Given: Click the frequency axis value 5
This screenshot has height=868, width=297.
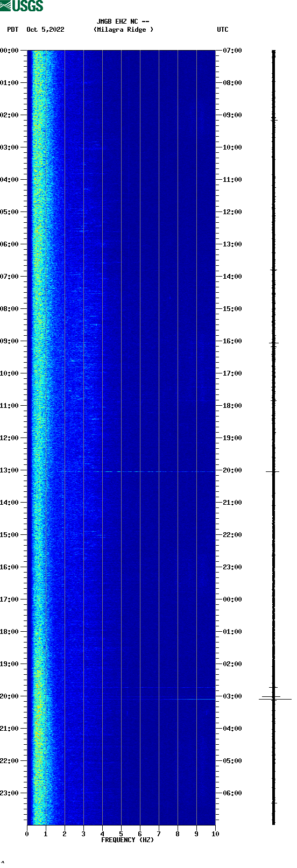Looking at the screenshot, I should click(121, 834).
